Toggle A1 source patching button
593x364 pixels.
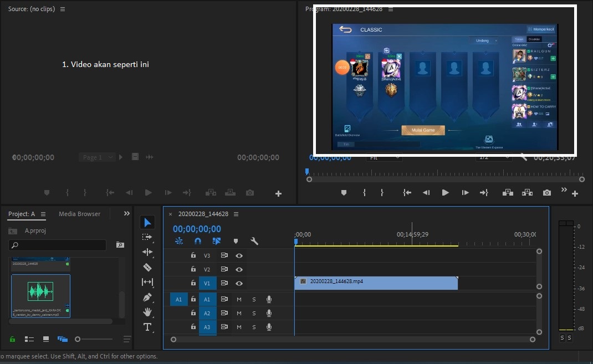(x=179, y=299)
